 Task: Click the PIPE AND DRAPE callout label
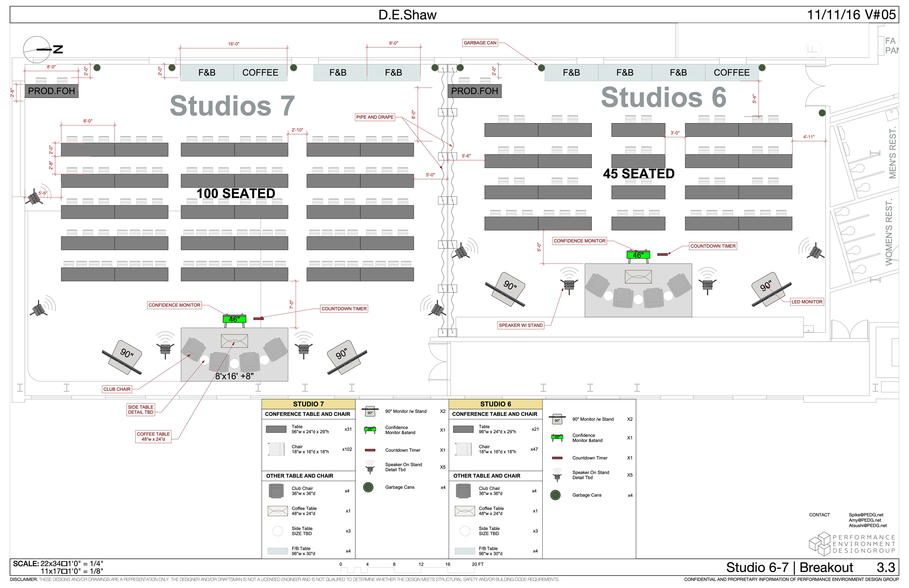coord(375,117)
